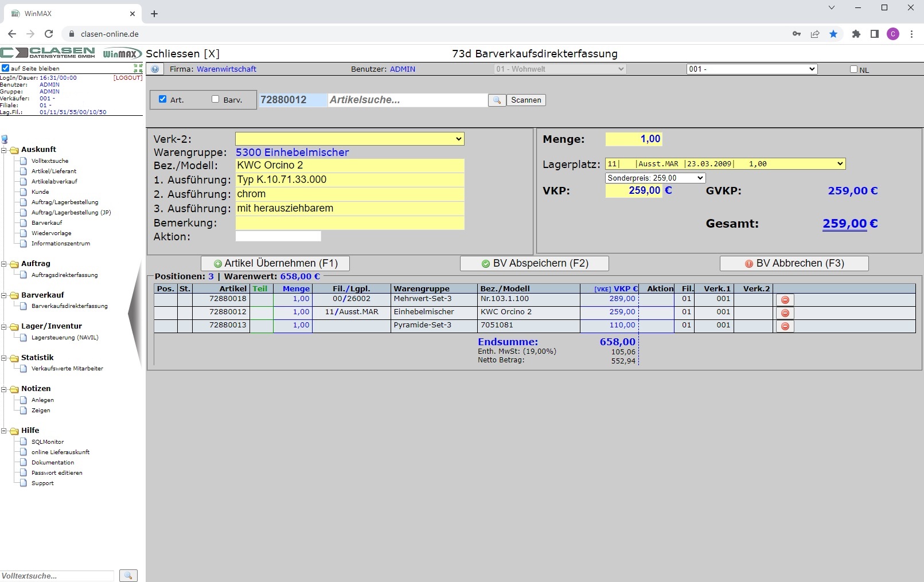Viewport: 924px width, 582px height.
Task: Click the VKP field showing 259,00
Action: click(x=634, y=190)
